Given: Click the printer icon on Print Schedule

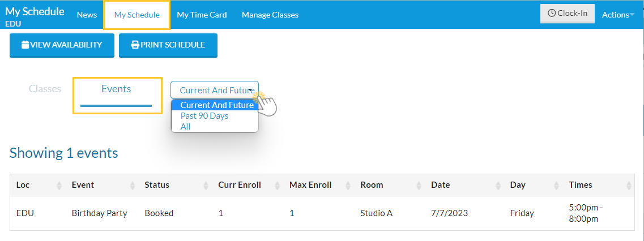Looking at the screenshot, I should tap(135, 45).
